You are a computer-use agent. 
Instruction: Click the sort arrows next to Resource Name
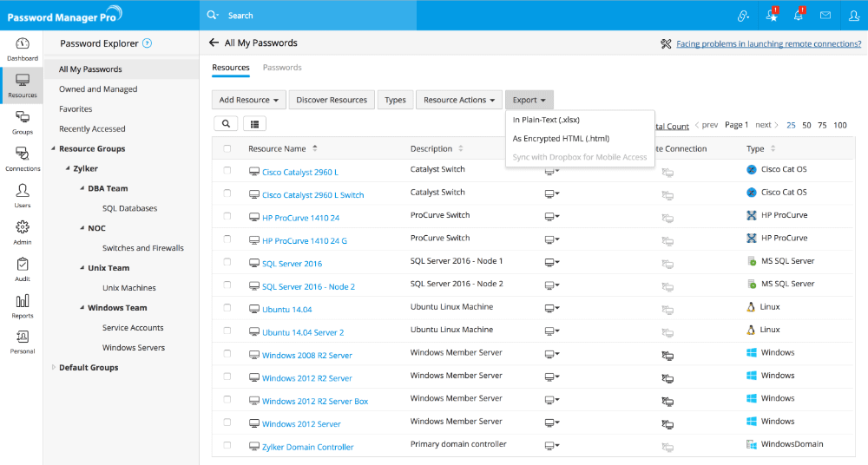(x=315, y=148)
